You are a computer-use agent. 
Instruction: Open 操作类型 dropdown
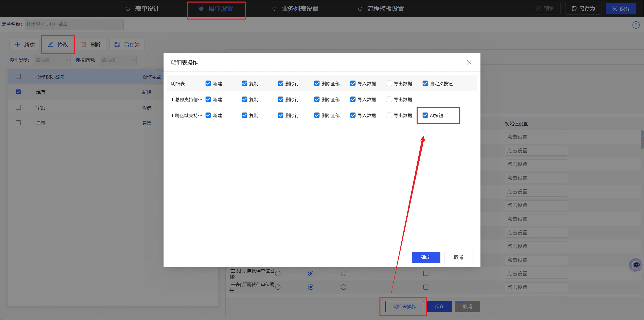[x=52, y=60]
